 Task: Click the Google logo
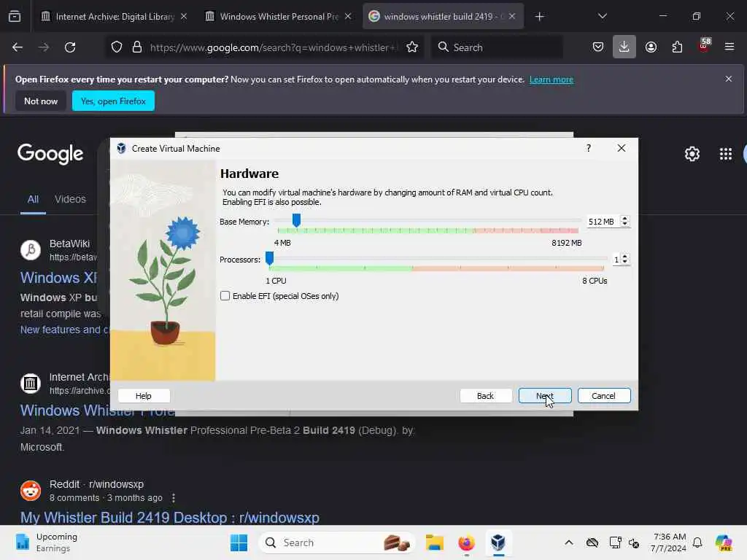[50, 154]
